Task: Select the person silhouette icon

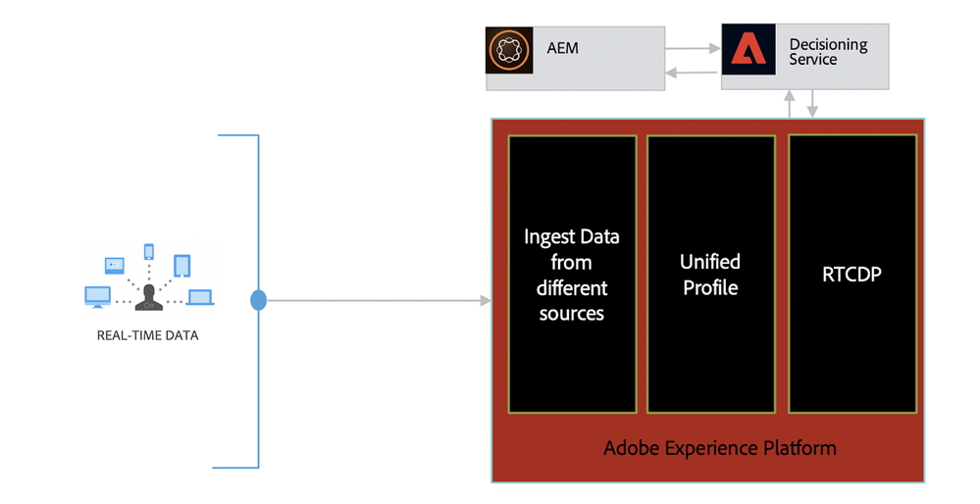Action: (x=150, y=296)
